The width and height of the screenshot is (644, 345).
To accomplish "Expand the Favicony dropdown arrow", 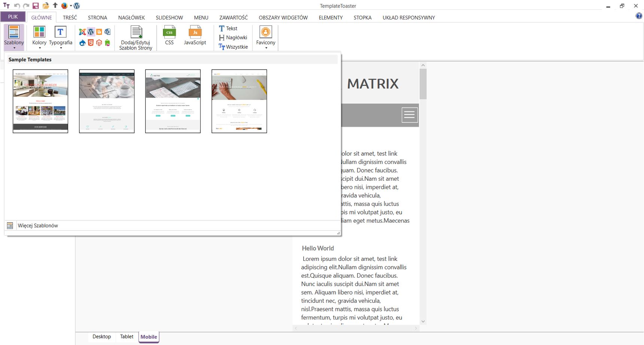I will 266,48.
